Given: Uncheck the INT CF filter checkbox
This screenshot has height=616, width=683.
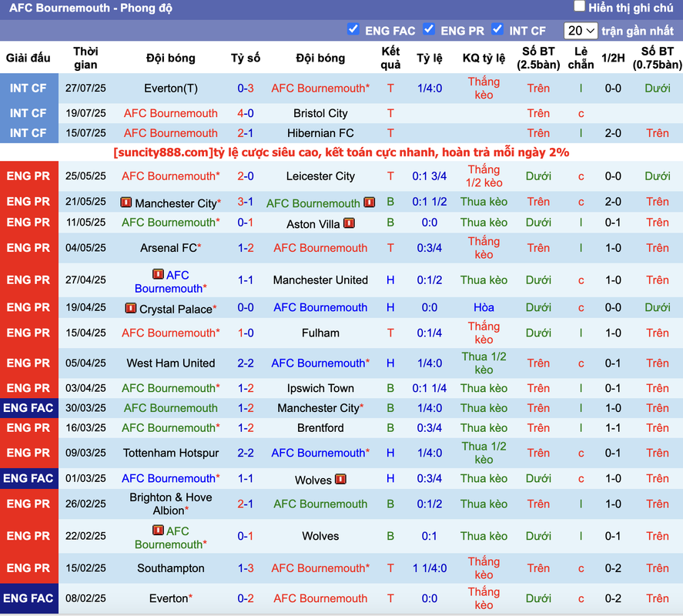Looking at the screenshot, I should click(497, 29).
